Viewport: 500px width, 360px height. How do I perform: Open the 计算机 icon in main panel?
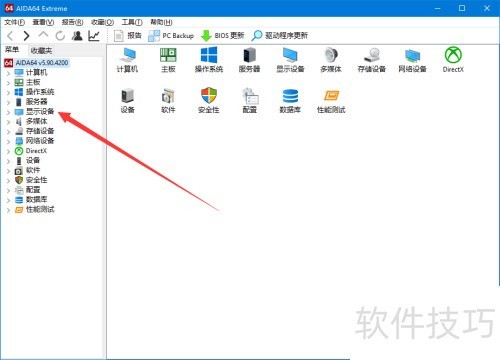click(x=127, y=60)
